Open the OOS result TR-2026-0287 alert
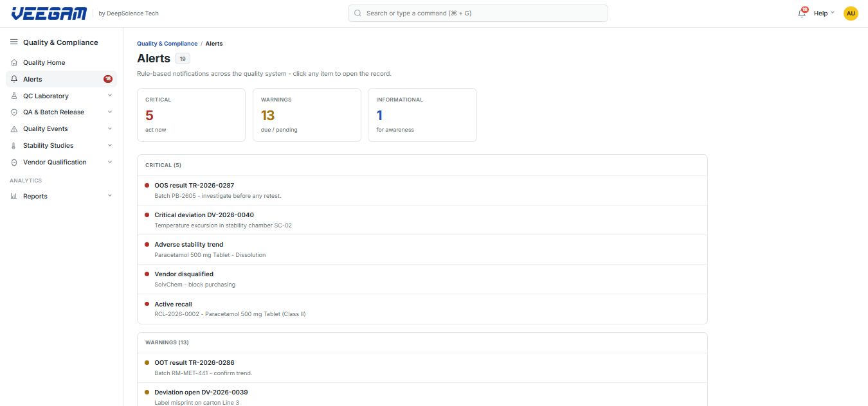This screenshot has height=406, width=868. coord(422,191)
